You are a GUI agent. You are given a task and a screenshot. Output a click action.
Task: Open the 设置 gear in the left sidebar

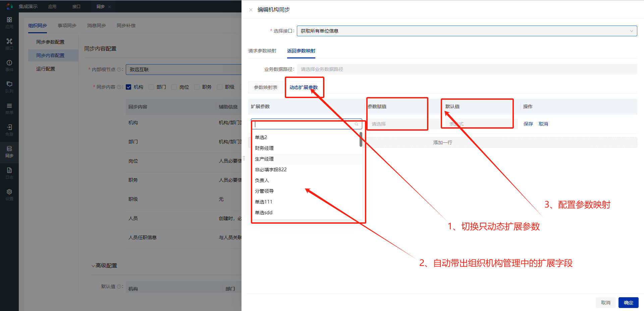point(9,195)
